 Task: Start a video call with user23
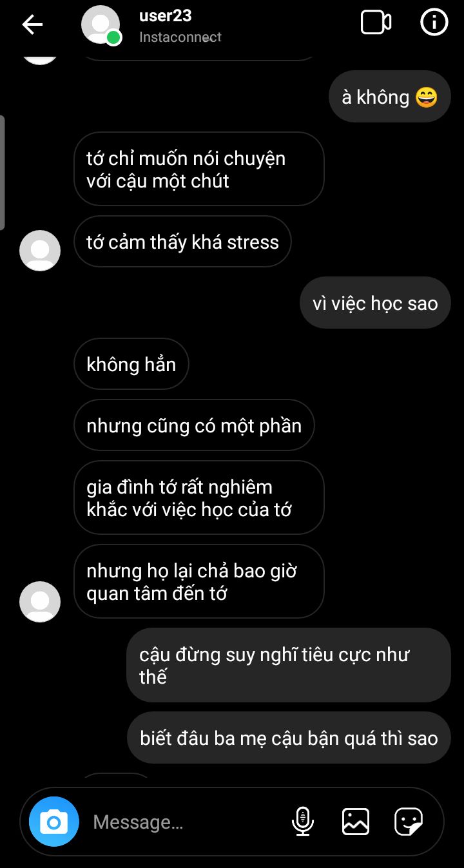[x=376, y=23]
